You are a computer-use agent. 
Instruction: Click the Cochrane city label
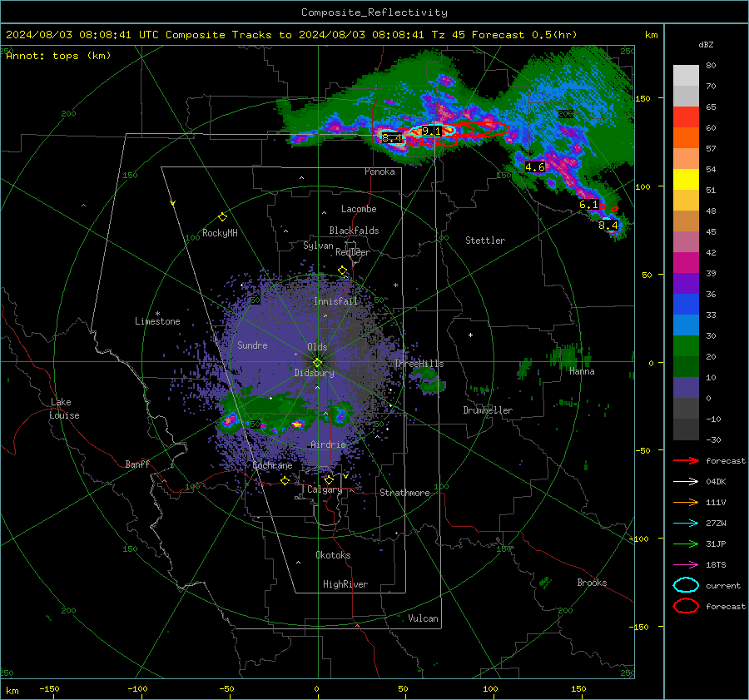(272, 465)
